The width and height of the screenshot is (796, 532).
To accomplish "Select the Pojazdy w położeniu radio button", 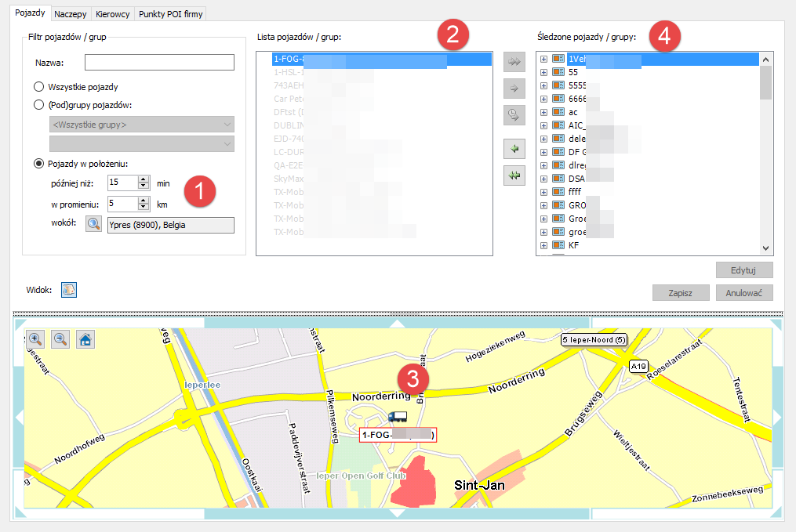I will click(x=38, y=164).
